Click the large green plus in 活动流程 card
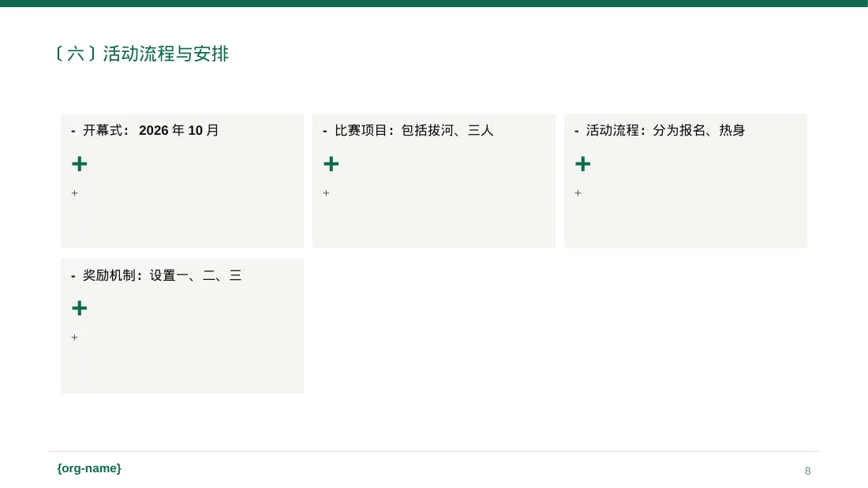868x488 pixels. click(x=583, y=164)
